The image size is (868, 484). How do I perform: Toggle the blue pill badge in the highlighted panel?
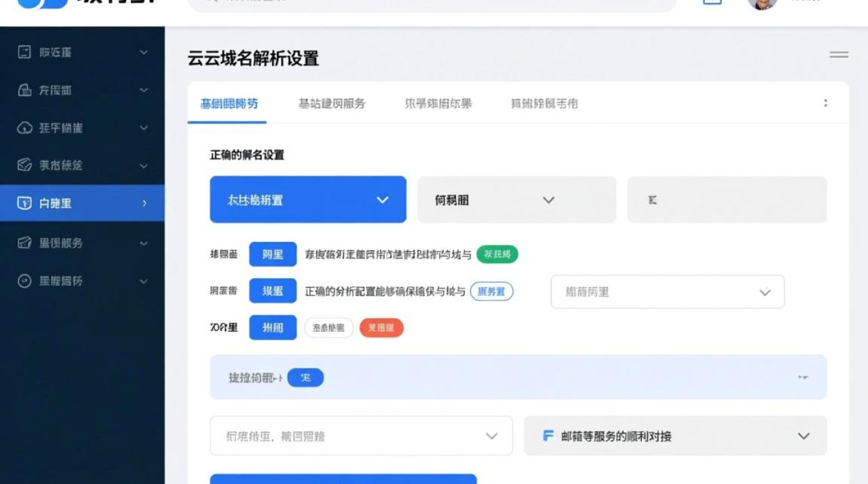(x=305, y=378)
